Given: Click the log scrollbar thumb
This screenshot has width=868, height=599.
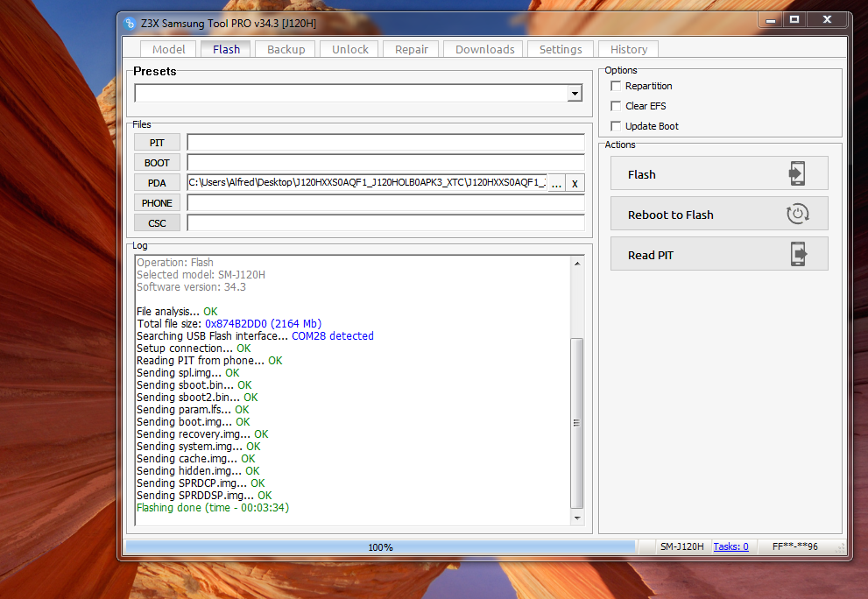Looking at the screenshot, I should tap(576, 423).
